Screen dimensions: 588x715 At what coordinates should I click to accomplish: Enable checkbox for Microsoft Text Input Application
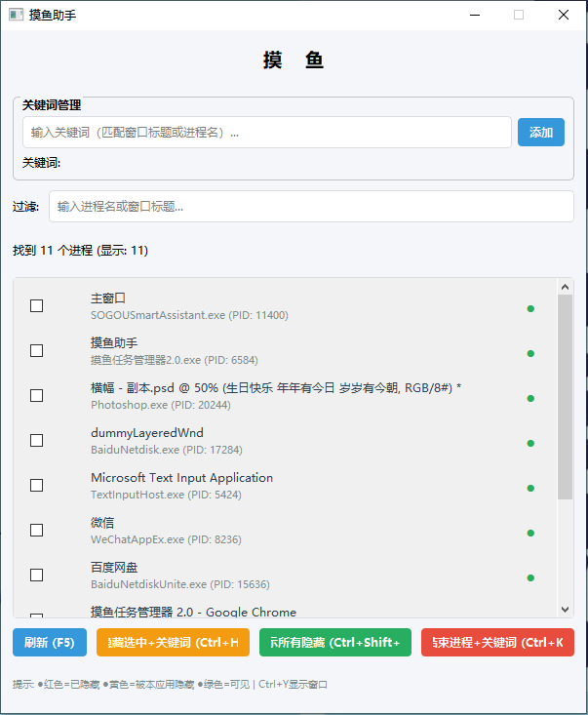click(37, 485)
